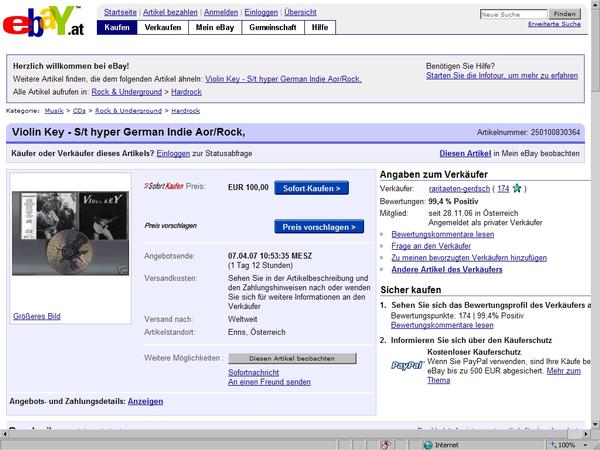Click the Finden search button

tap(565, 14)
